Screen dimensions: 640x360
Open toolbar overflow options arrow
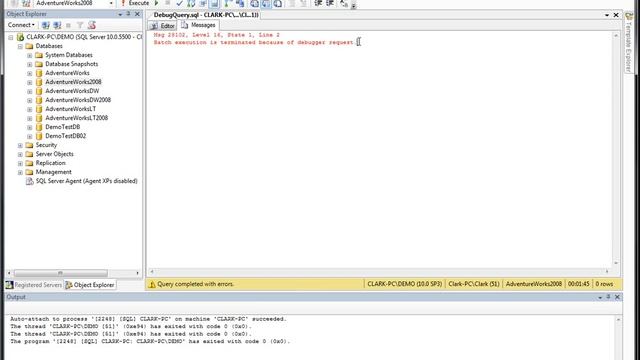click(x=353, y=5)
